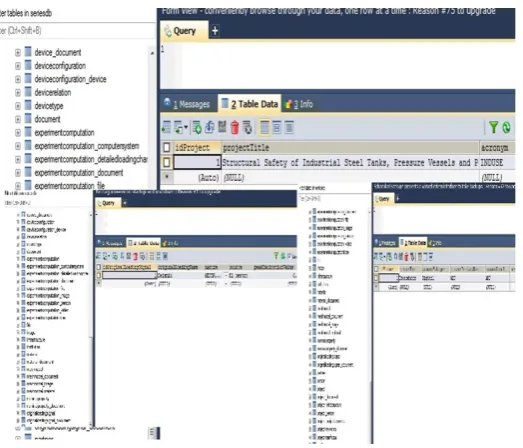
Task: Click Cancel changes icon in top window
Action: point(247,127)
